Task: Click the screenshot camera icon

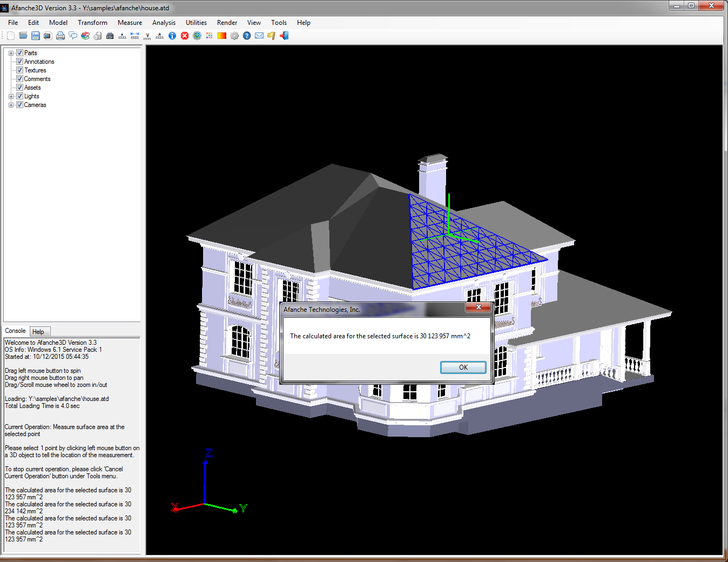Action: (48, 36)
